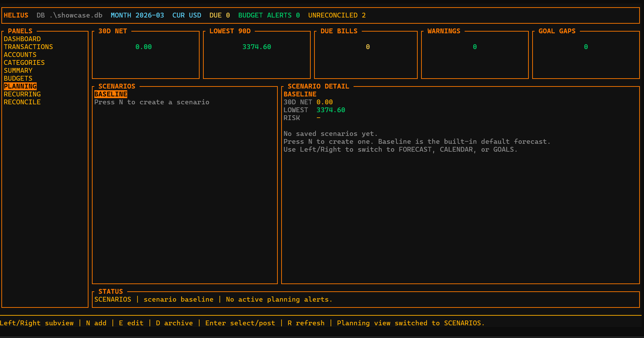The image size is (644, 338).
Task: Click 'No saved scenarios yet.' message
Action: (331, 134)
